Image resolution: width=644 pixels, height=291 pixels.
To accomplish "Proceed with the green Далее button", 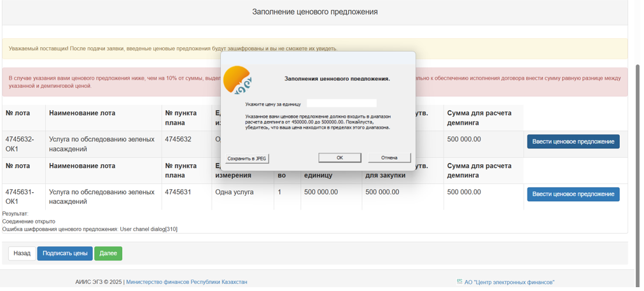I will click(108, 253).
